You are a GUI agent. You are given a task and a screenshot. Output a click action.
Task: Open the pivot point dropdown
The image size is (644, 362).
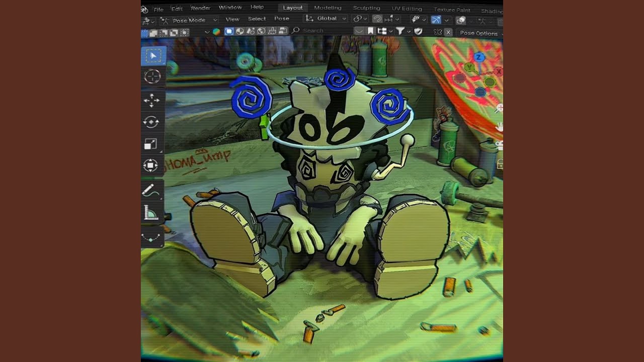pos(359,19)
